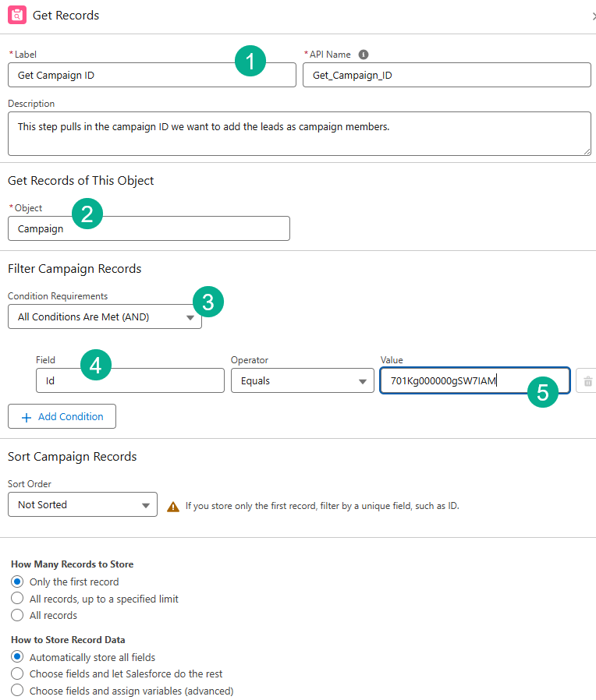Click the sort warning triangle icon
Image resolution: width=596 pixels, height=700 pixels.
pyautogui.click(x=173, y=506)
